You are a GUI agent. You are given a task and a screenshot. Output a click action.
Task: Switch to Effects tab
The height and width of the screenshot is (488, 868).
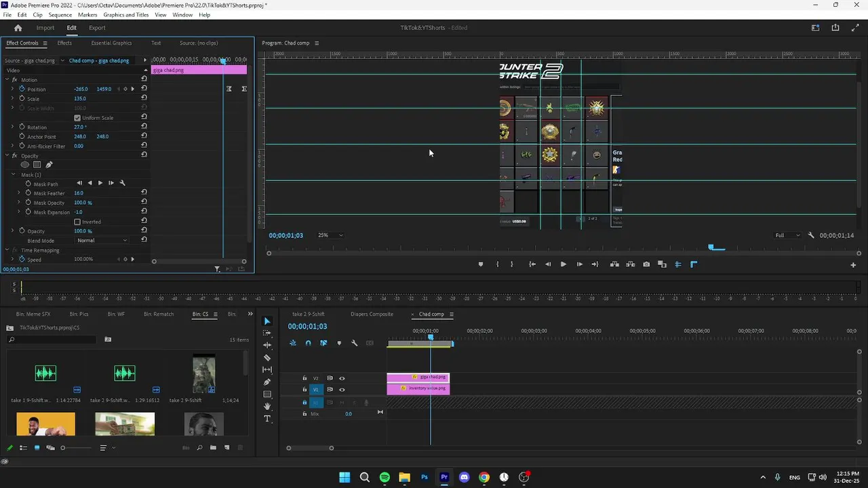64,43
